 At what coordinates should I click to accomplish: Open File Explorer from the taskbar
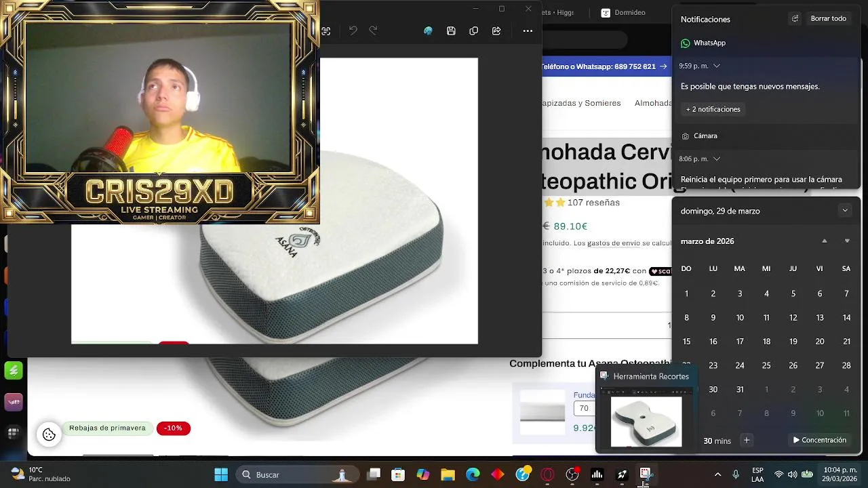click(448, 474)
